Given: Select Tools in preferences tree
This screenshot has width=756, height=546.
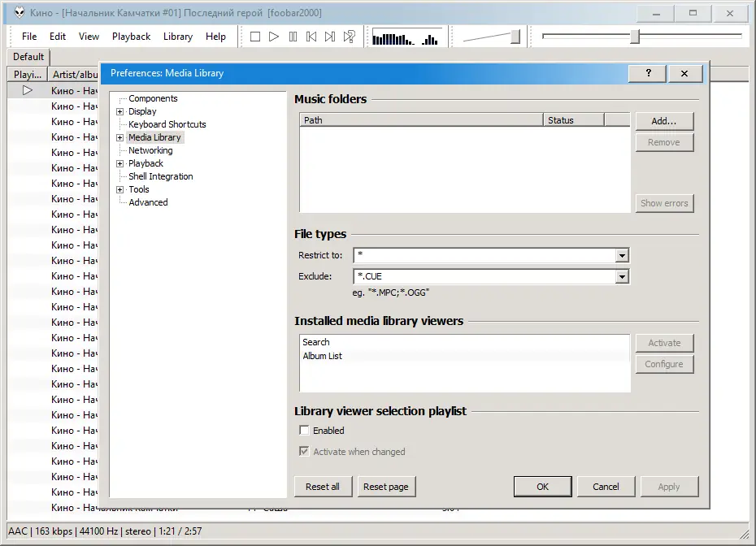Looking at the screenshot, I should [x=139, y=189].
